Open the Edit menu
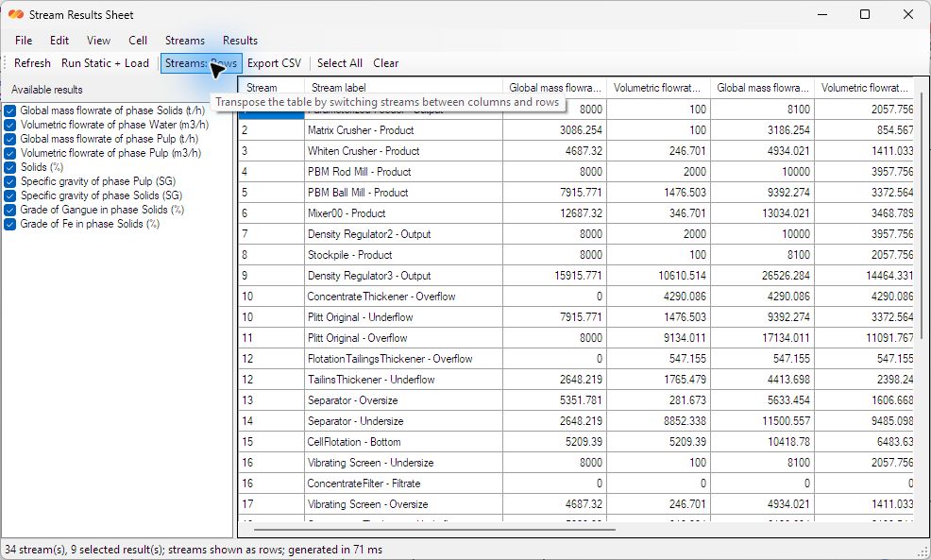 pyautogui.click(x=59, y=41)
